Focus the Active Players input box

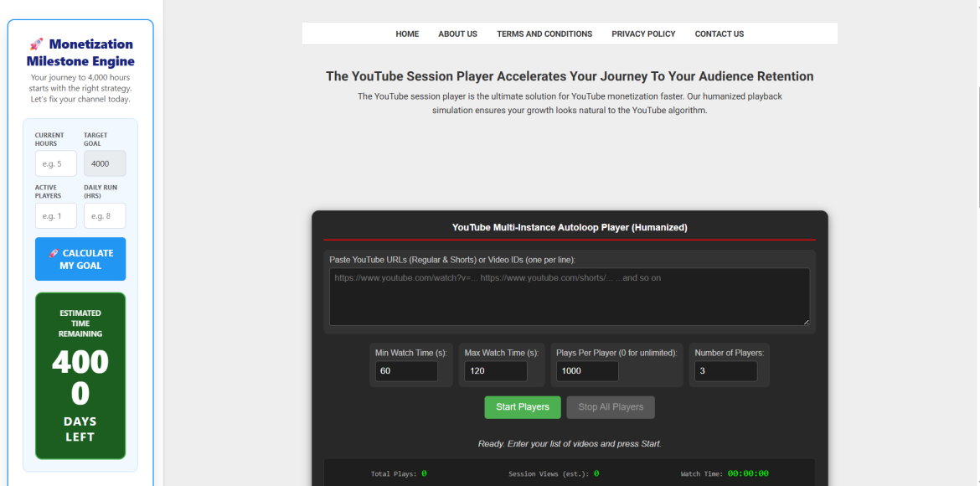(x=56, y=215)
